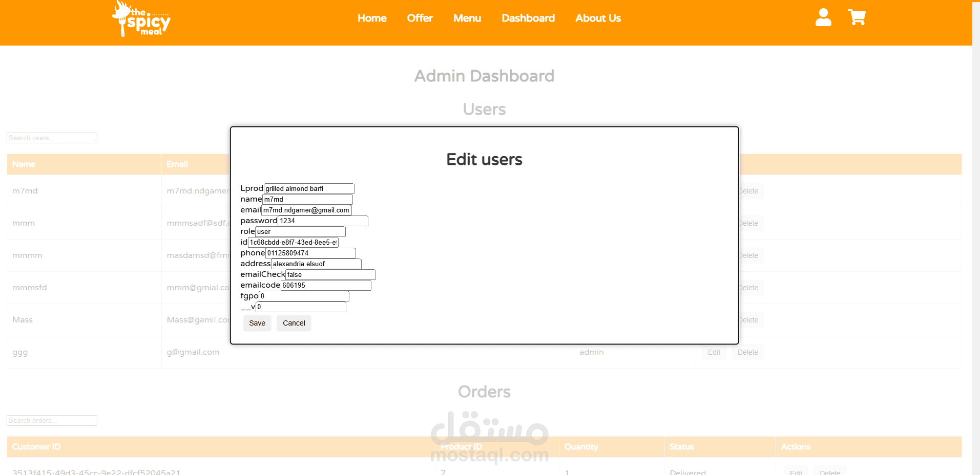Save the edited user details
The width and height of the screenshot is (980, 475).
(257, 323)
